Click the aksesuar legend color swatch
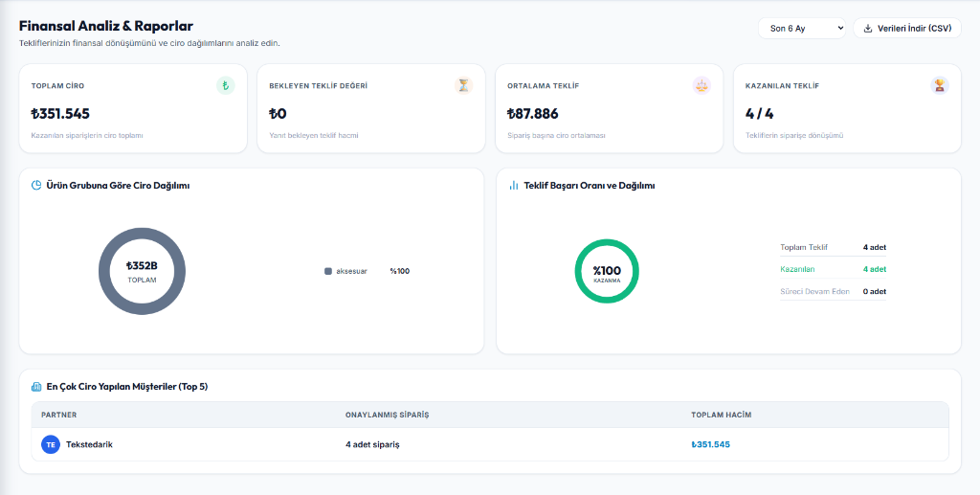The width and height of the screenshot is (980, 495). coord(328,271)
